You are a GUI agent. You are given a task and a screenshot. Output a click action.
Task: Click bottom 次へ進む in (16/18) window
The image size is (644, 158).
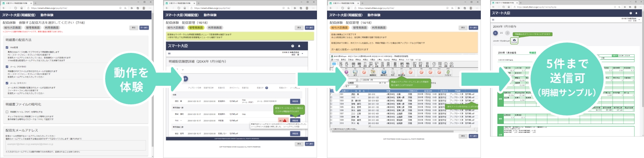[309, 144]
